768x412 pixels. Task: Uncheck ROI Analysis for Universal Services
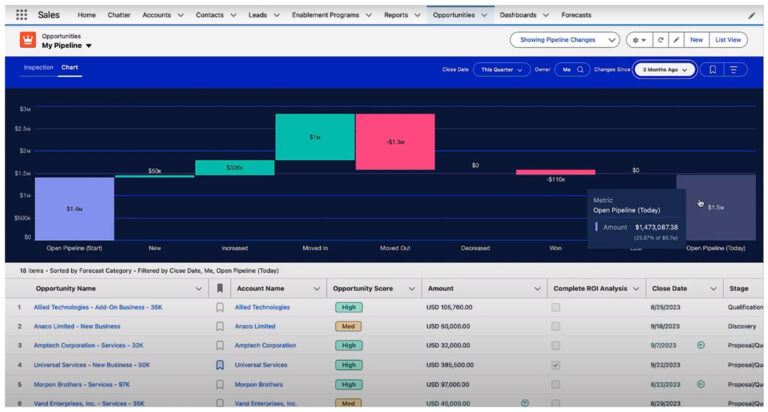[555, 365]
